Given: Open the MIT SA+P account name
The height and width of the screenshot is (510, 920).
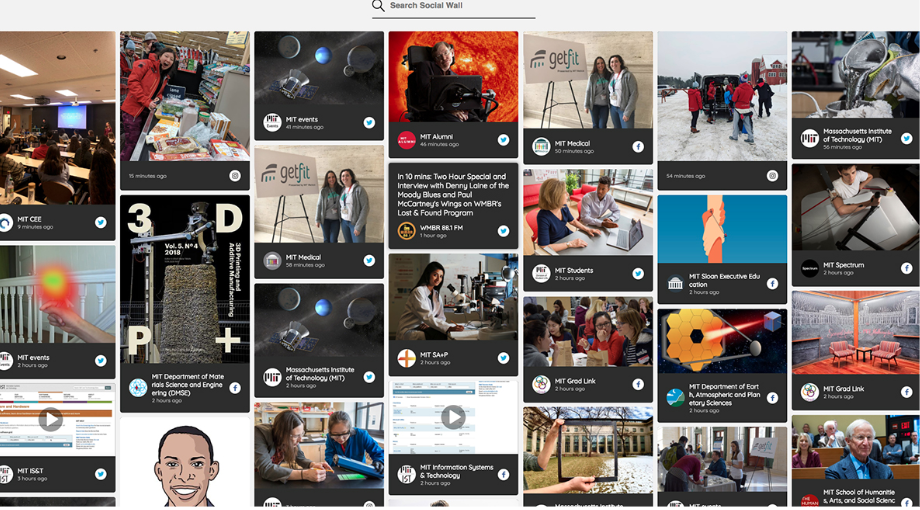Looking at the screenshot, I should (434, 354).
